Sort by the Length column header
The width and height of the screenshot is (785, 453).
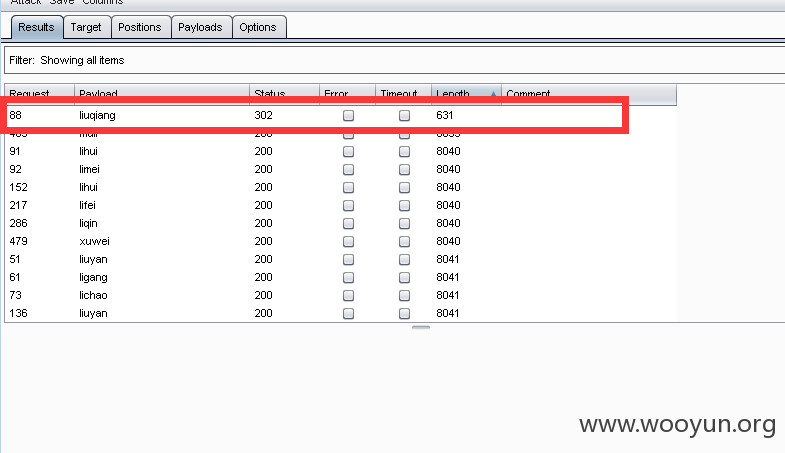tap(466, 94)
